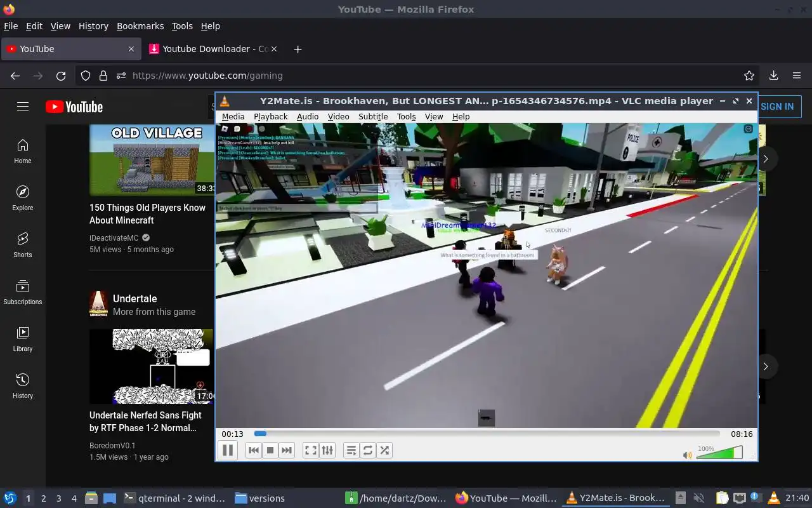
Task: Toggle VLC loop mode
Action: [368, 450]
